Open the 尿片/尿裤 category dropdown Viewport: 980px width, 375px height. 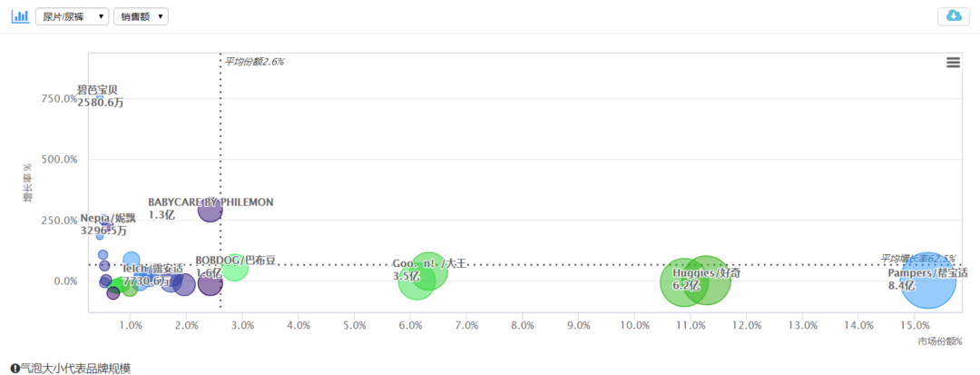click(73, 17)
